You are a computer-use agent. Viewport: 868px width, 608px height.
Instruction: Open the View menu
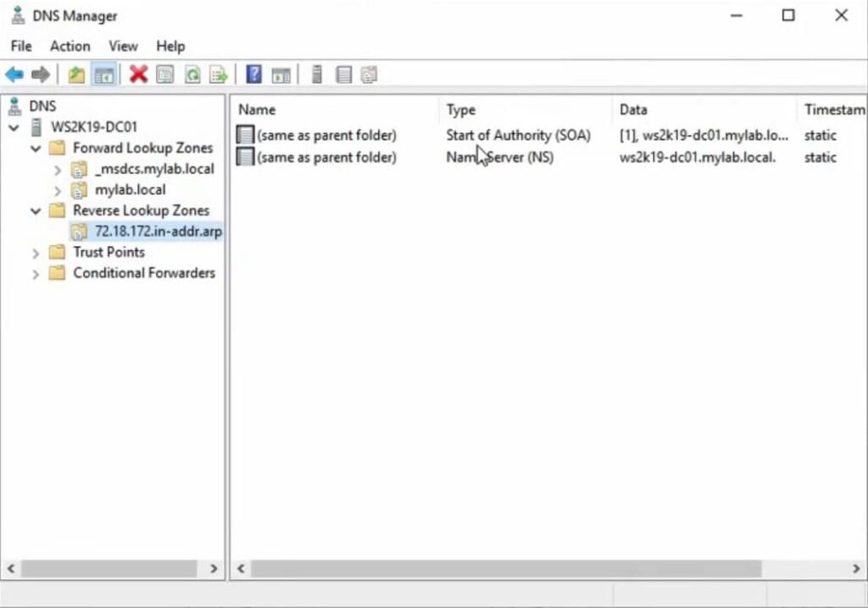123,46
